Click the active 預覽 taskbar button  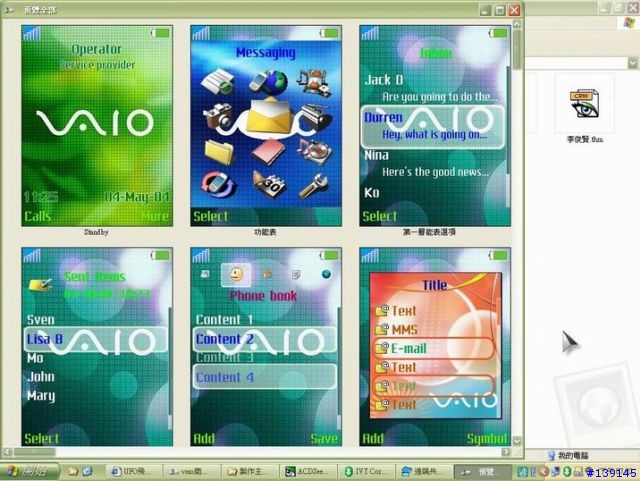pyautogui.click(x=482, y=472)
